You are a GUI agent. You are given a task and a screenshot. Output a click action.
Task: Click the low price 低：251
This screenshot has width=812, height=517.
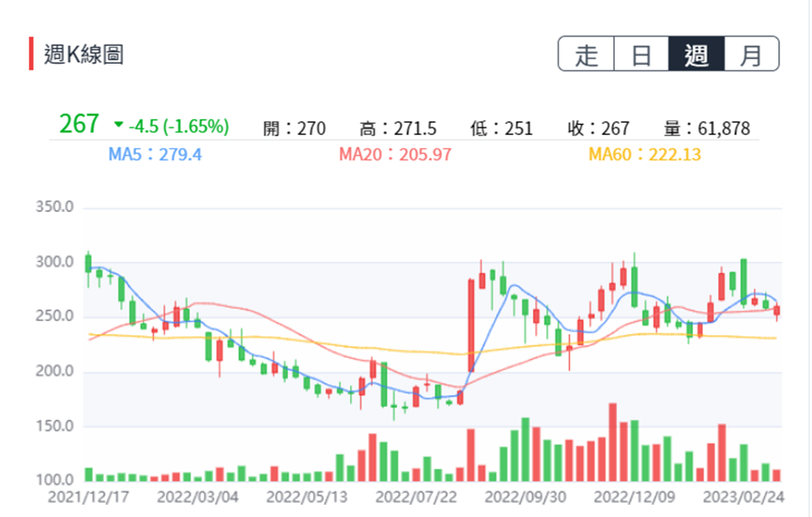click(501, 129)
